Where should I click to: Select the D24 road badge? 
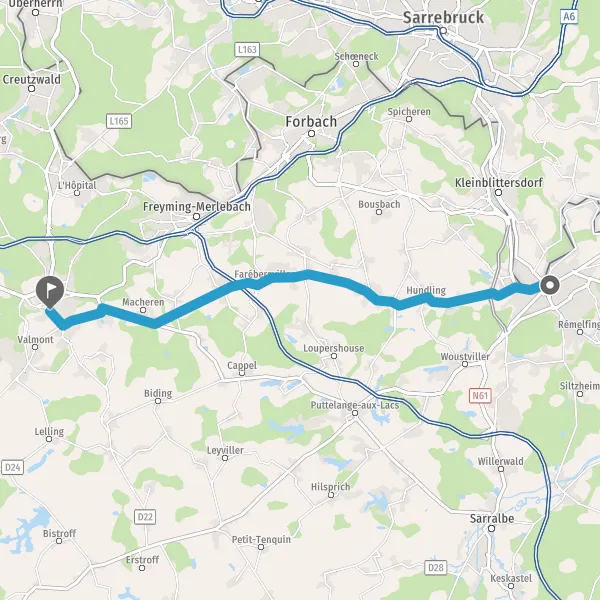12,468
